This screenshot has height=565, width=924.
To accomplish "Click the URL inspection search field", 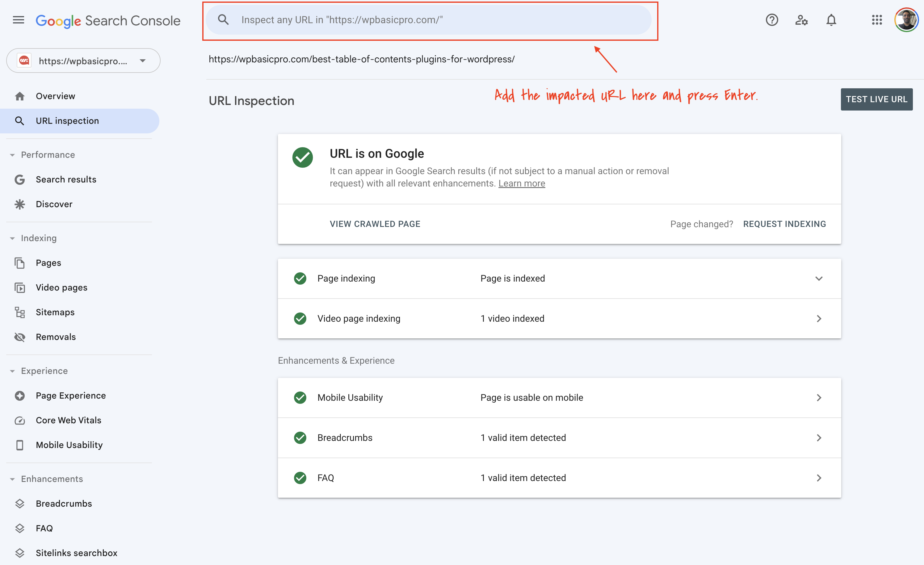I will coord(428,20).
